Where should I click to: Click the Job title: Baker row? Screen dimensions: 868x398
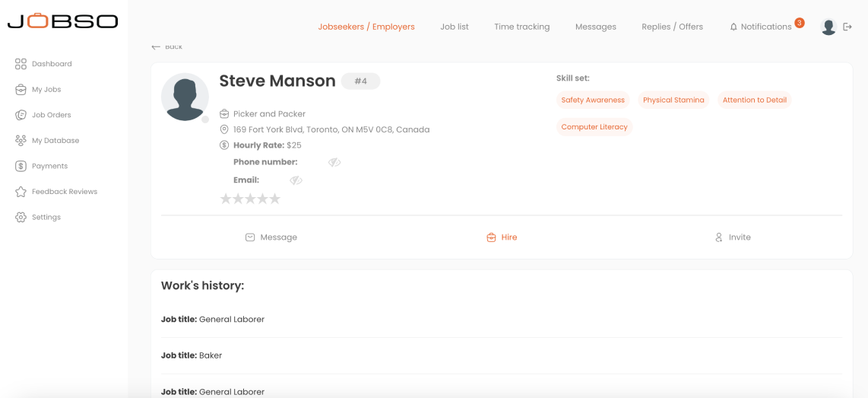[x=502, y=356]
